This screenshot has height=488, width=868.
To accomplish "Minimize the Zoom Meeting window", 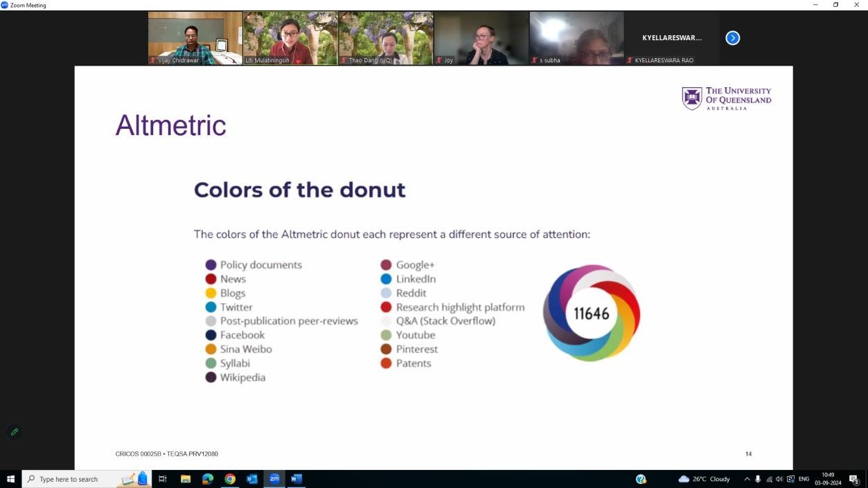I will (x=815, y=5).
